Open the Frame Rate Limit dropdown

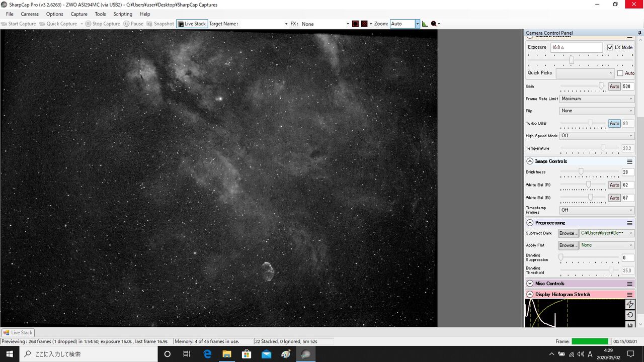pyautogui.click(x=597, y=99)
